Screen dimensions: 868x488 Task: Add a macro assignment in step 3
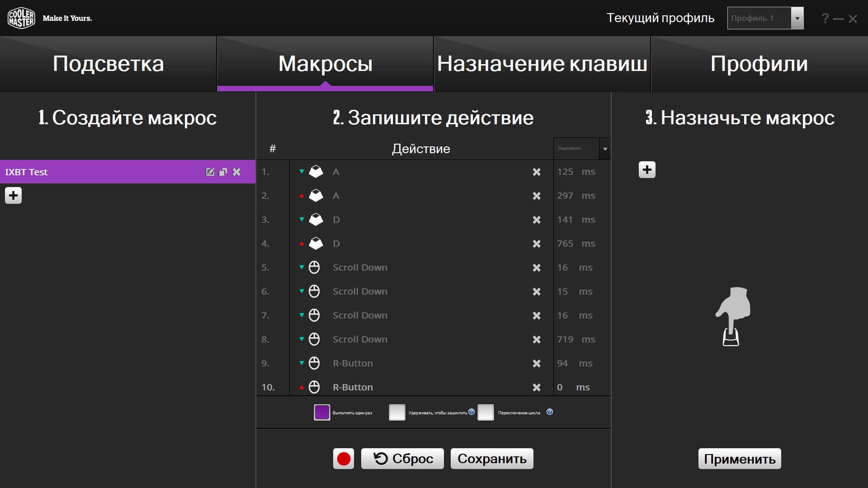click(x=647, y=170)
